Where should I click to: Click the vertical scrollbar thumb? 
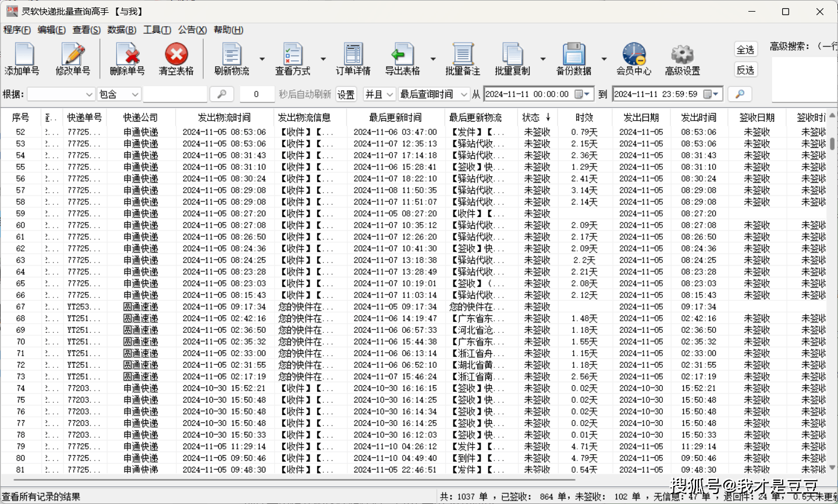click(833, 143)
